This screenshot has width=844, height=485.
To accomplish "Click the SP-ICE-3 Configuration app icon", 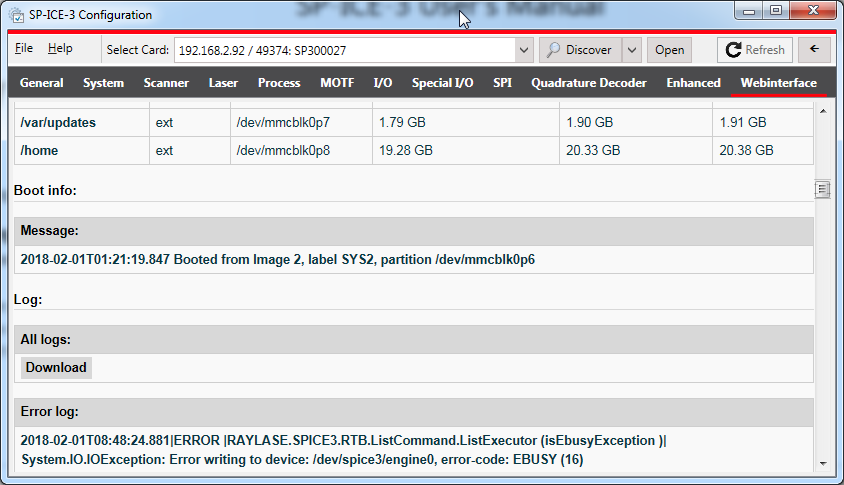I will pyautogui.click(x=17, y=15).
